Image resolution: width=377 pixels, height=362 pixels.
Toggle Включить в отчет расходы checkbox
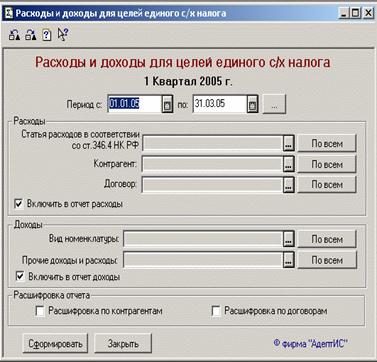[x=18, y=204]
